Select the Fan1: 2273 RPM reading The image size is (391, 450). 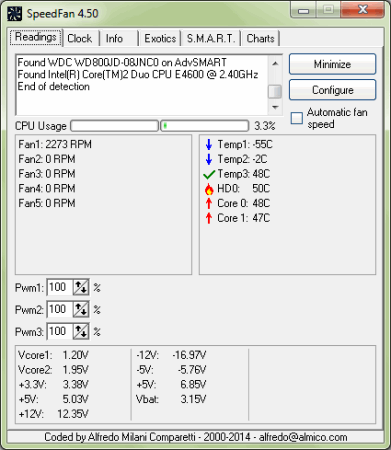(55, 144)
